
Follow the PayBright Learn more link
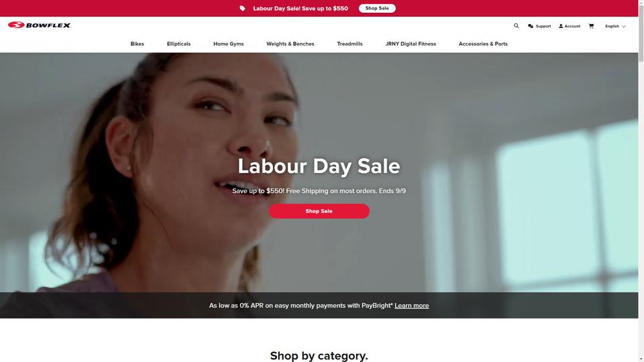coord(411,306)
